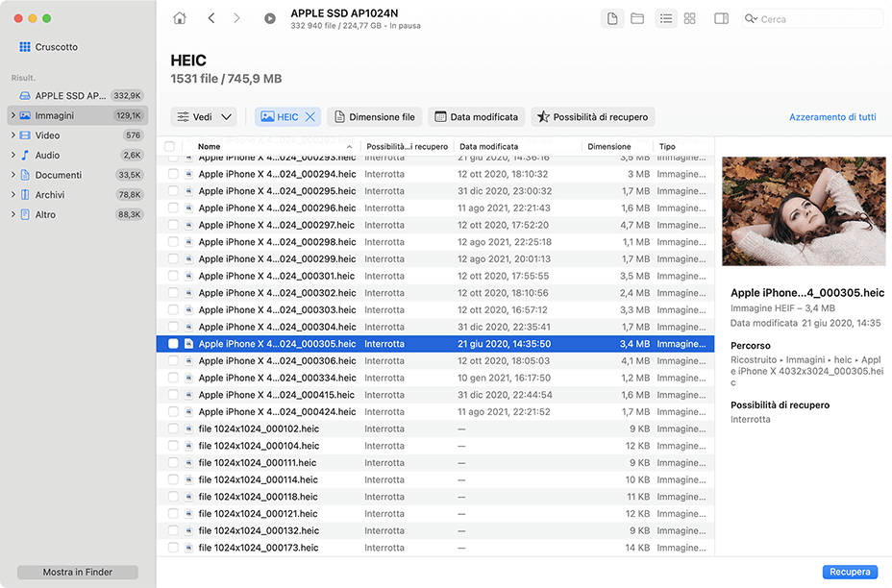This screenshot has height=588, width=892.
Task: Expand the Video tree chevron
Action: pyautogui.click(x=13, y=135)
